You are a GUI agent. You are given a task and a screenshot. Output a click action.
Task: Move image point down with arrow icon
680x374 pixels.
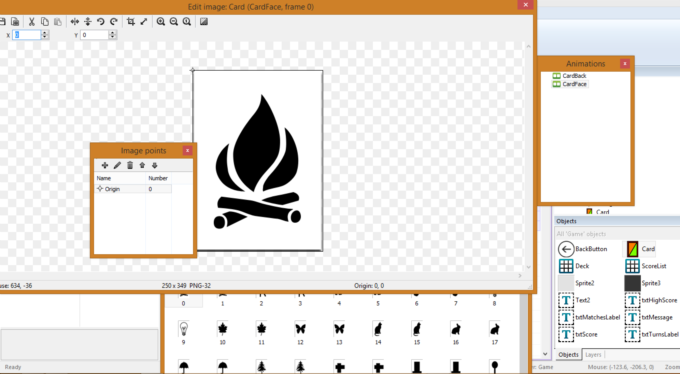[x=154, y=165]
